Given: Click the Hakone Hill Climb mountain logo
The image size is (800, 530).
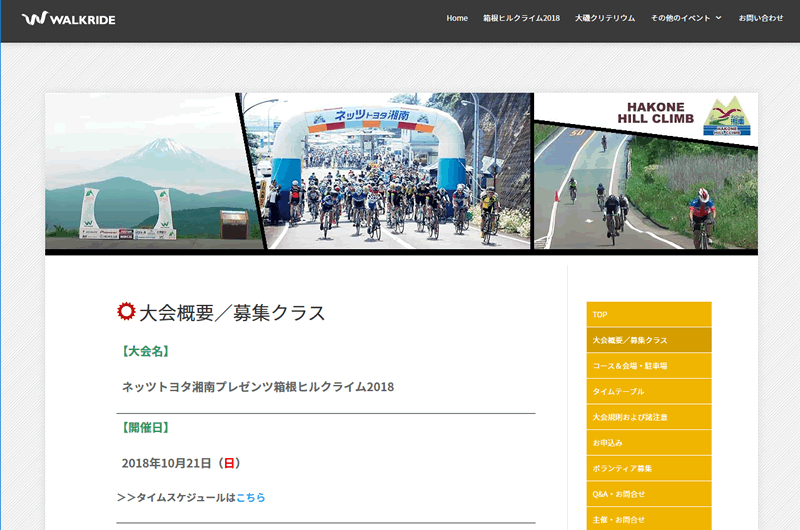Looking at the screenshot, I should (727, 116).
